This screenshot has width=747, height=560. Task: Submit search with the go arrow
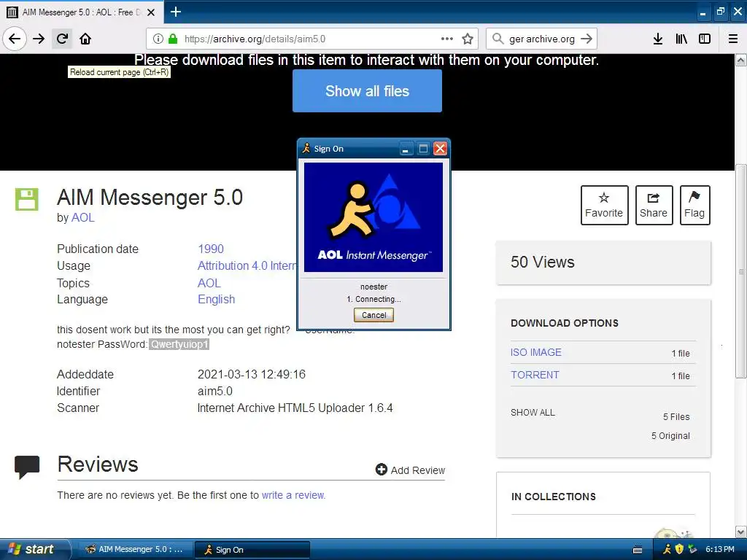(587, 39)
